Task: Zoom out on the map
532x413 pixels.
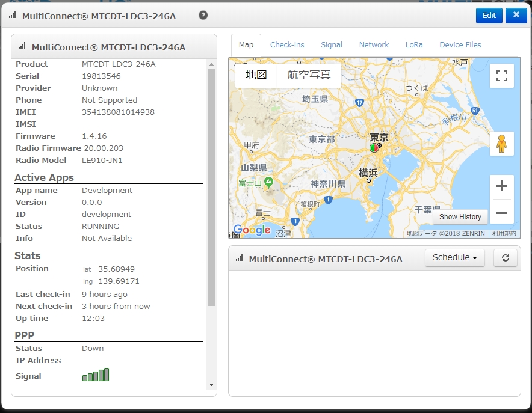Action: tap(501, 212)
